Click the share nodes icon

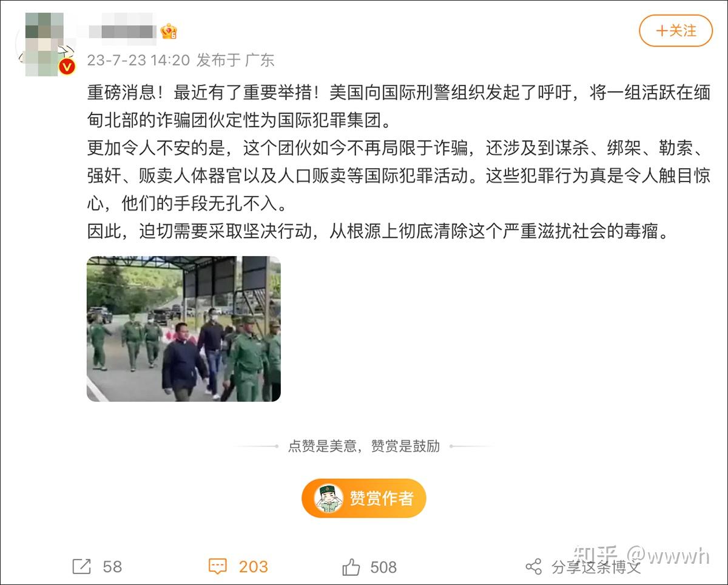(x=533, y=567)
